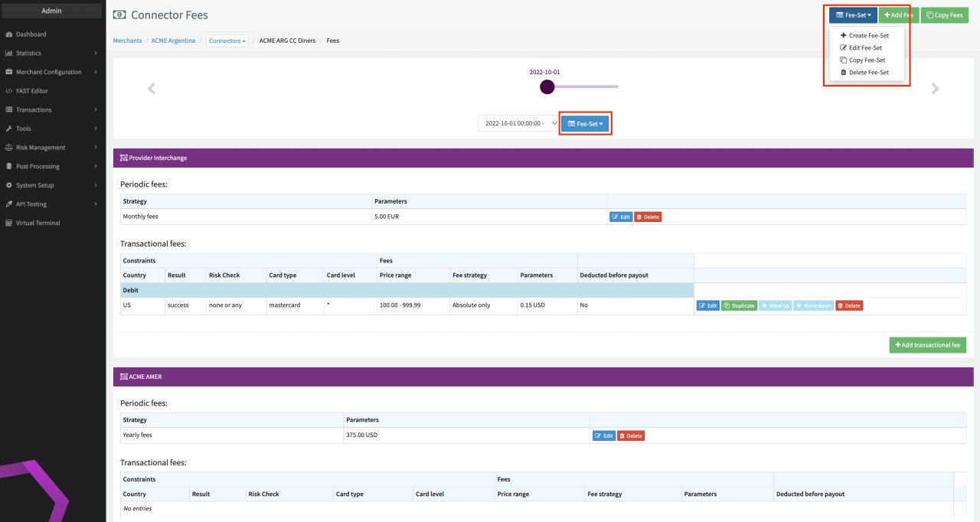Image resolution: width=980 pixels, height=522 pixels.
Task: Open the Dashboard from sidebar icon
Action: [8, 34]
